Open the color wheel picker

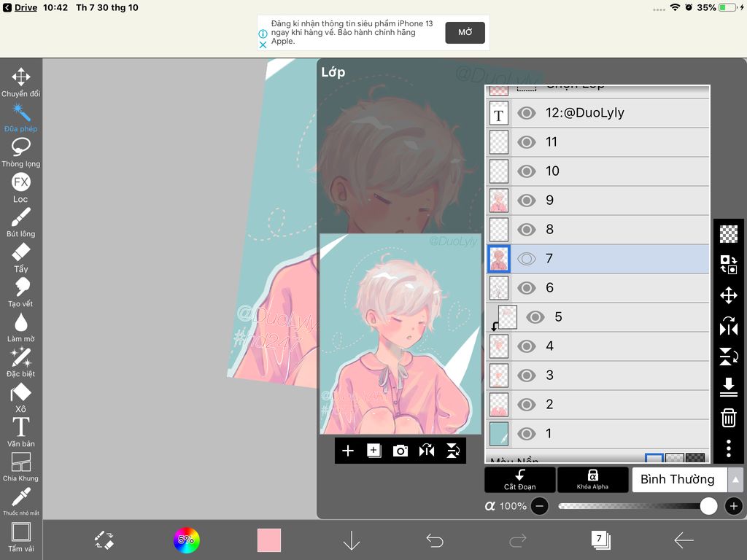[186, 540]
